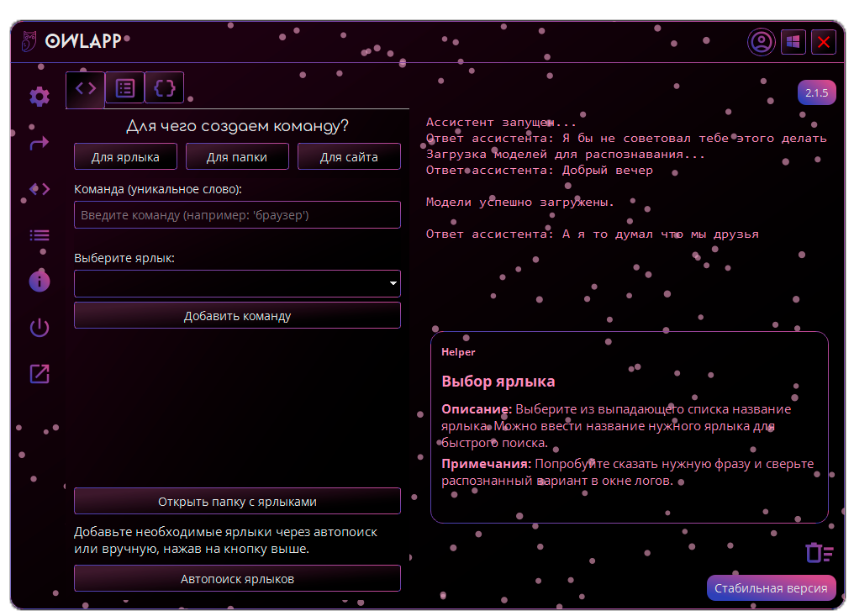This screenshot has height=616, width=854.
Task: Click 'Открыть папку с ярлыками'
Action: 237,500
